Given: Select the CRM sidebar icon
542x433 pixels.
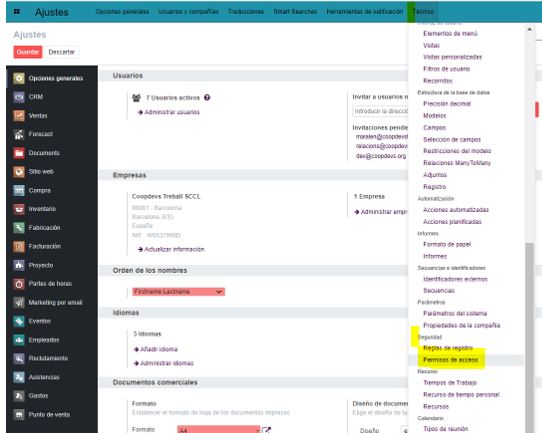Looking at the screenshot, I should coord(19,97).
